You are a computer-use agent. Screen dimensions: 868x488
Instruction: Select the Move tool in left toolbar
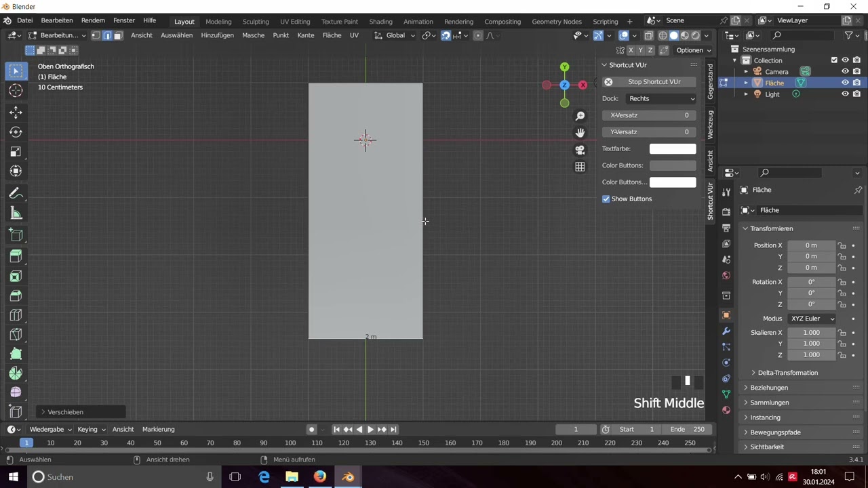click(x=16, y=113)
